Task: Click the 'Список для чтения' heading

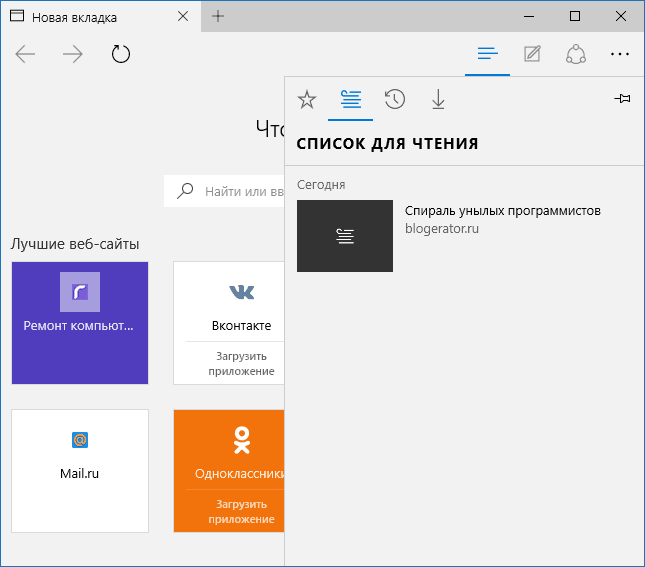Action: point(387,144)
